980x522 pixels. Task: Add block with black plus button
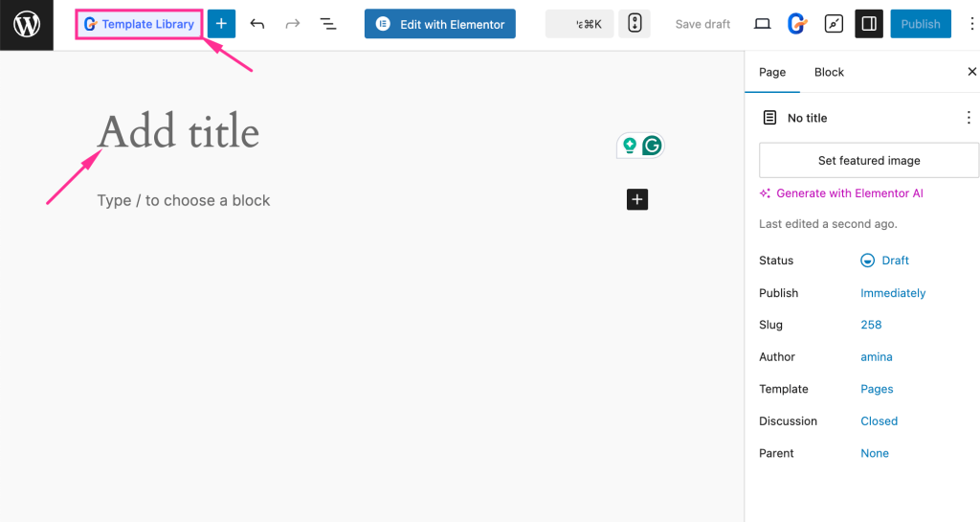[x=636, y=199]
